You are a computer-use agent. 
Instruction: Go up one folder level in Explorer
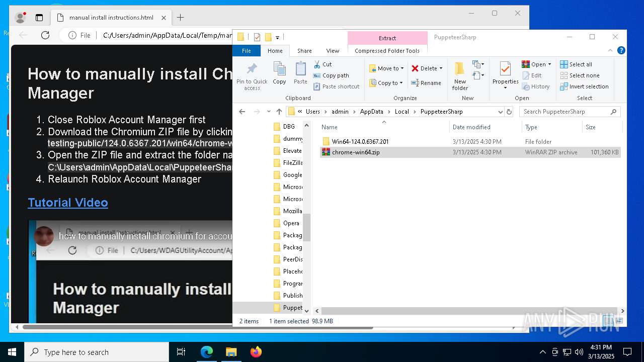coord(279,112)
